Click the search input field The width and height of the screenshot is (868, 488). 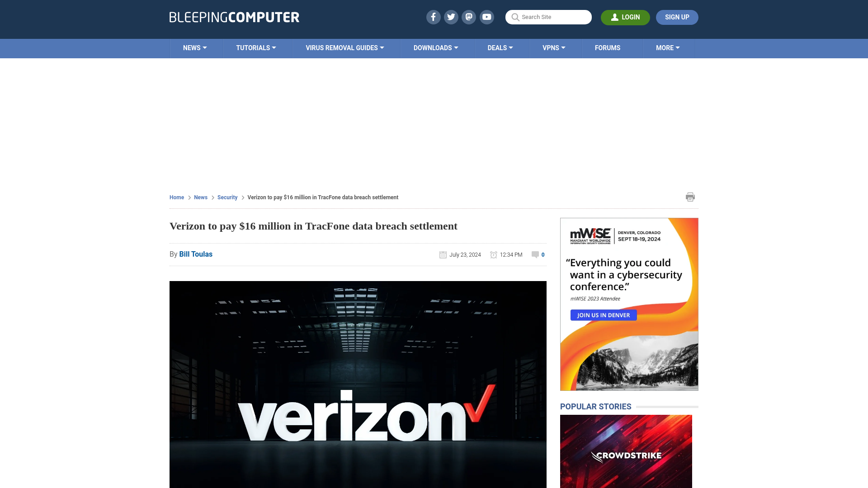pyautogui.click(x=548, y=17)
